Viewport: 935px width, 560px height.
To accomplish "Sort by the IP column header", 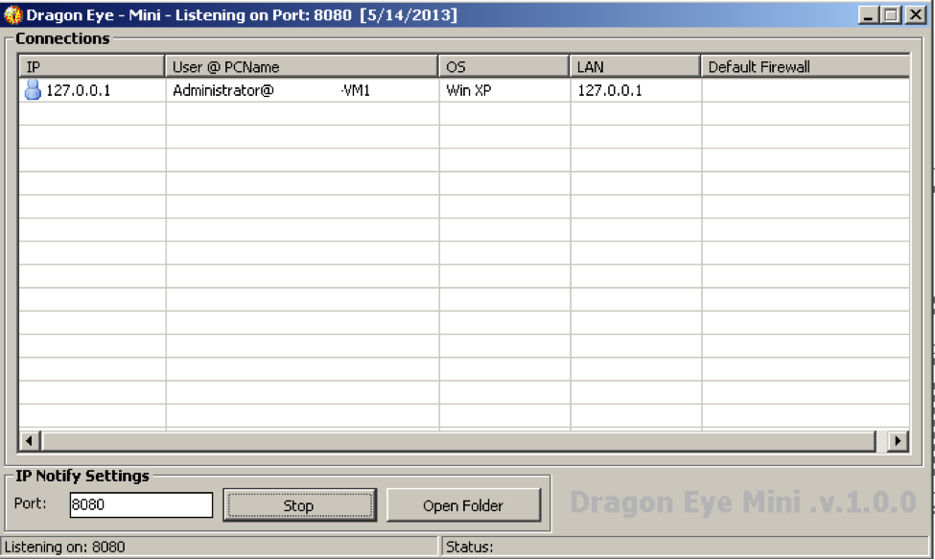I will click(x=91, y=66).
